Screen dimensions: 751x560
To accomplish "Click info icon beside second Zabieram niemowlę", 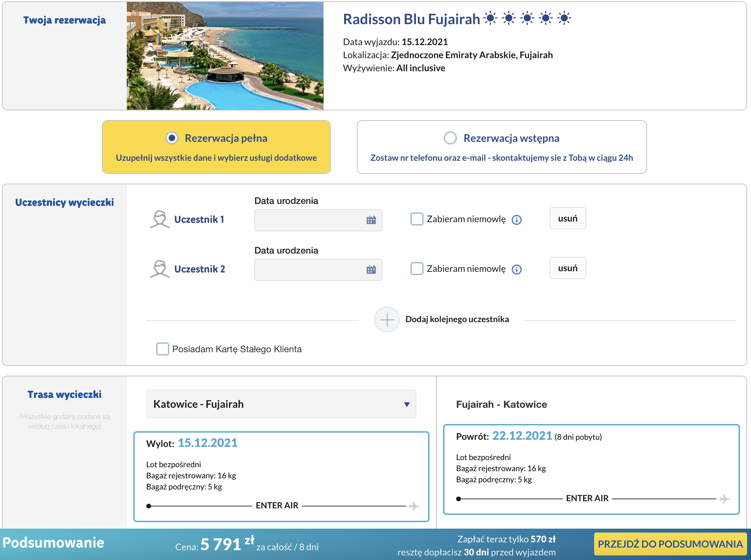I will coord(516,270).
